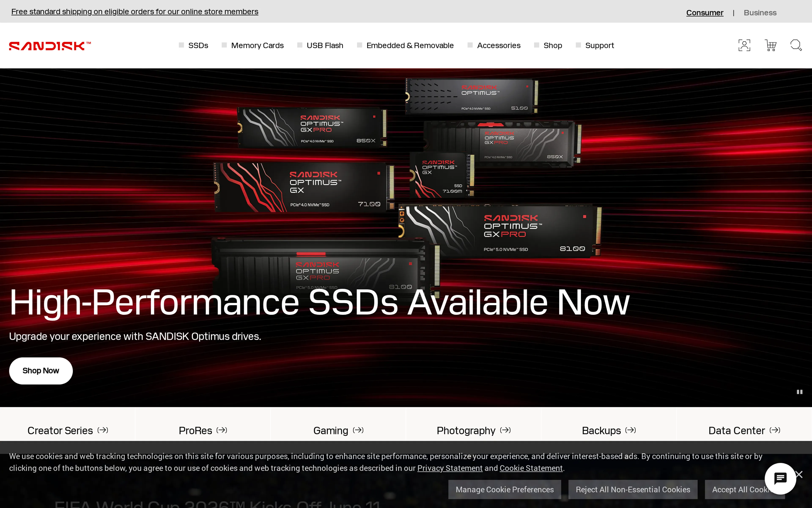The image size is (812, 508).
Task: Open the account sign-in icon
Action: 744,45
